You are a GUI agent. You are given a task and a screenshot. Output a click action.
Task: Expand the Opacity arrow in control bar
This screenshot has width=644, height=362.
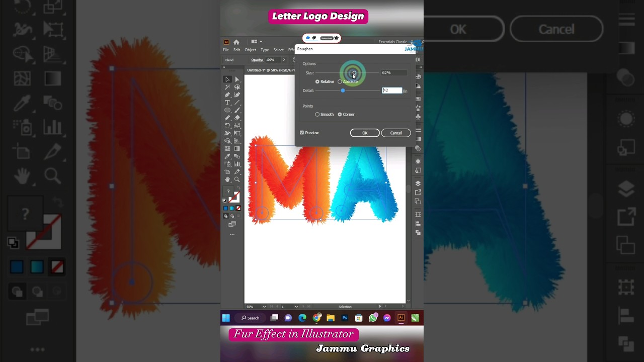[x=284, y=60]
